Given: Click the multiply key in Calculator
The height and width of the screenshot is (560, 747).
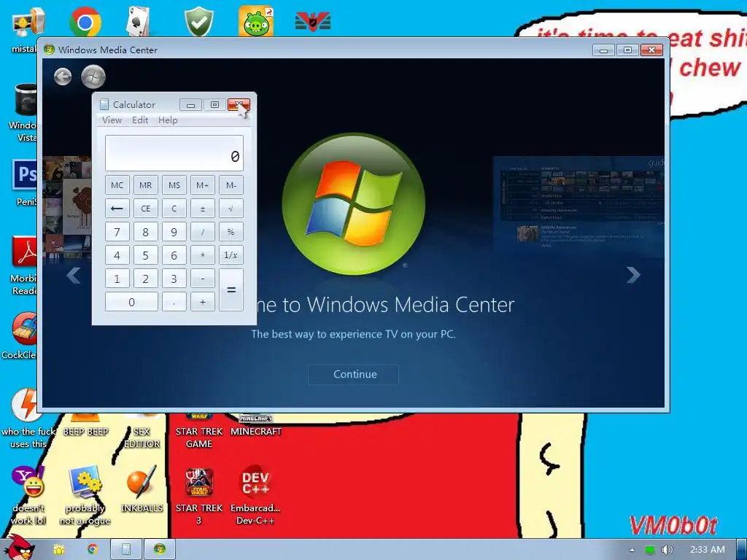Looking at the screenshot, I should 203,255.
